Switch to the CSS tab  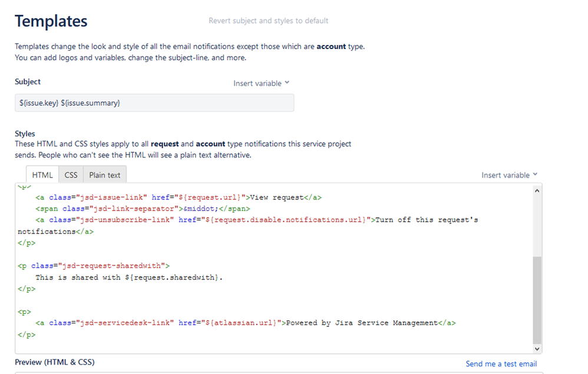coord(71,175)
